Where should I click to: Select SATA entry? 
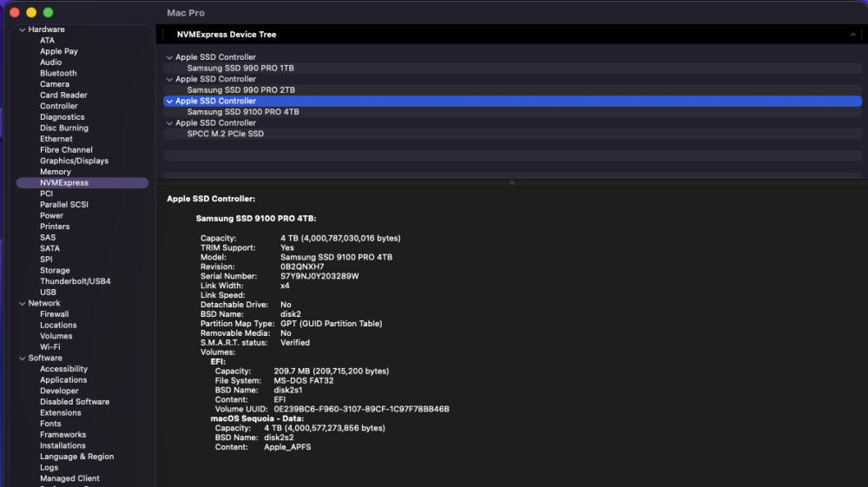49,248
